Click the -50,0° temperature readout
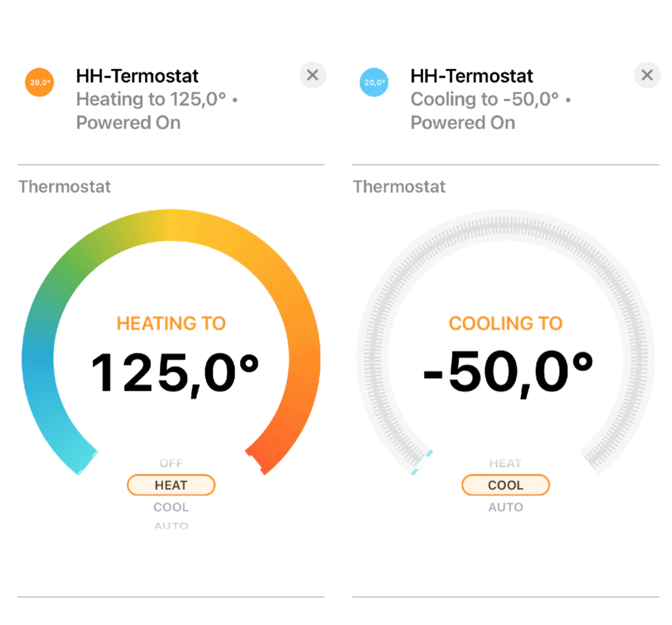 coord(508,373)
